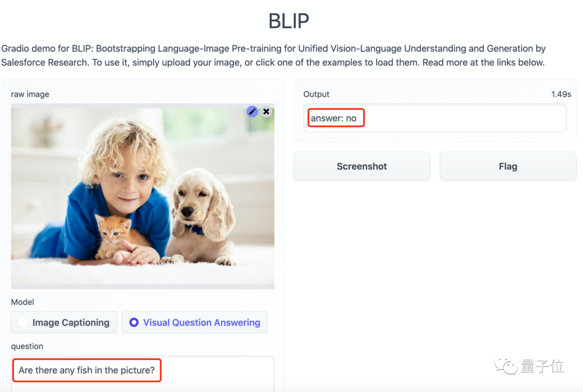The width and height of the screenshot is (583, 392).
Task: Select the Visual Question Answering option
Action: pos(195,322)
